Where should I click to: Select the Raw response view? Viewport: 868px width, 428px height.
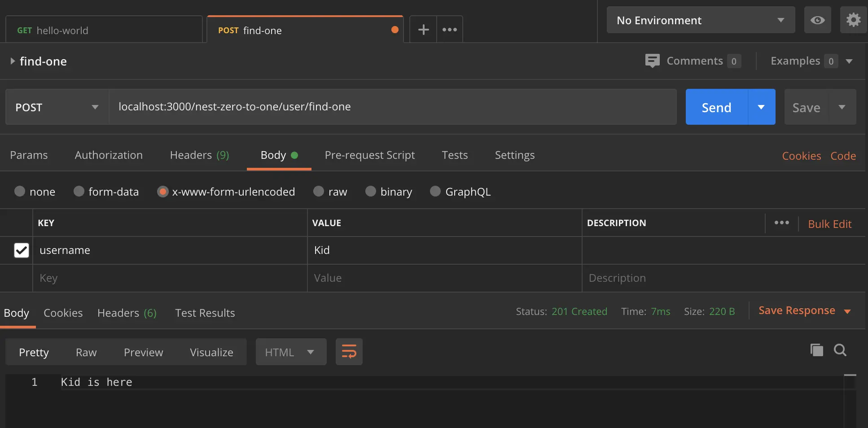86,352
